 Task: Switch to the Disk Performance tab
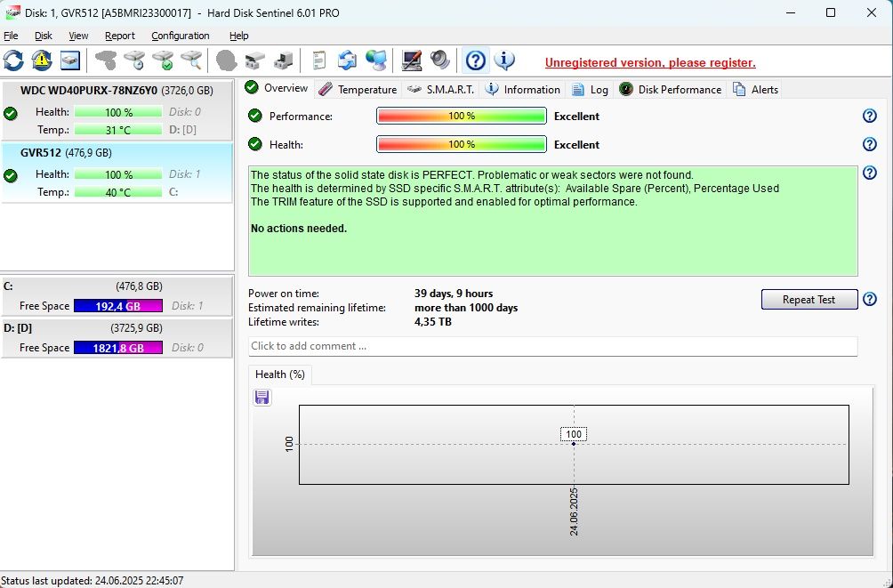671,90
